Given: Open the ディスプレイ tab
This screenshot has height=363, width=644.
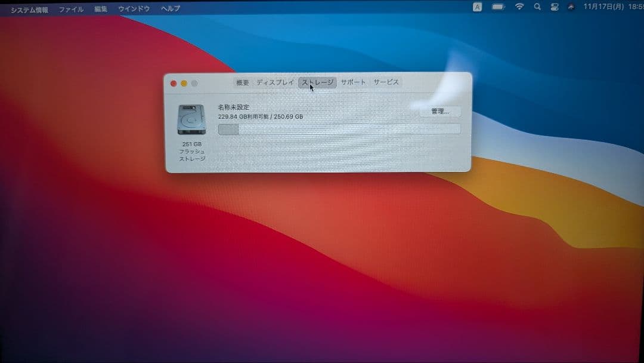Looking at the screenshot, I should click(274, 82).
